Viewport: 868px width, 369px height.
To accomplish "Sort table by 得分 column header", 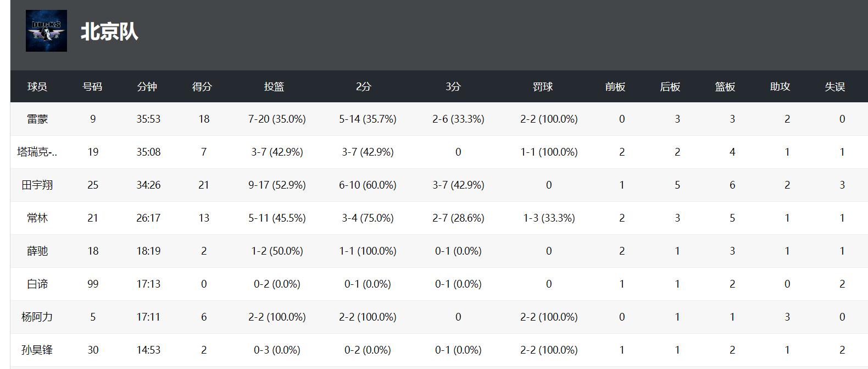I will 202,87.
